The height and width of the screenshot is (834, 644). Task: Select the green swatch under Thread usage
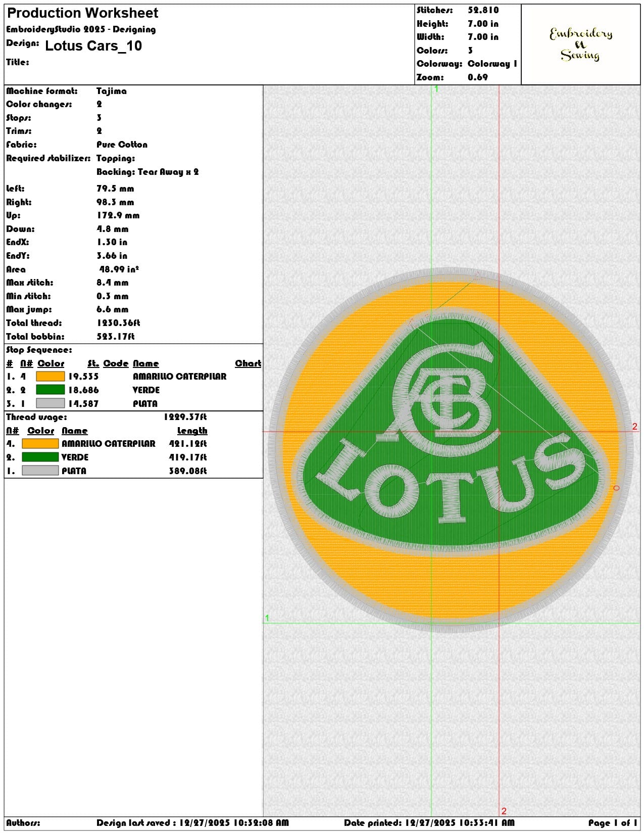[x=40, y=457]
